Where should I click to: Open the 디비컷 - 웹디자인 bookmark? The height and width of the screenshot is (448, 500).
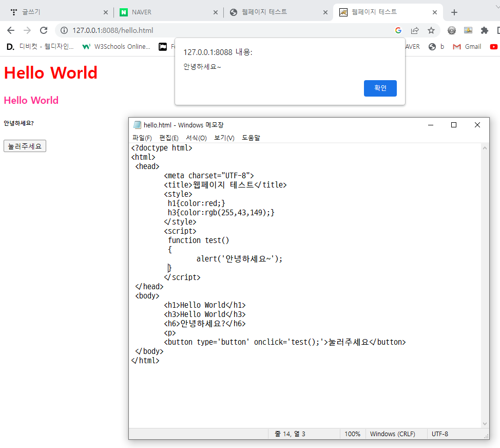40,47
